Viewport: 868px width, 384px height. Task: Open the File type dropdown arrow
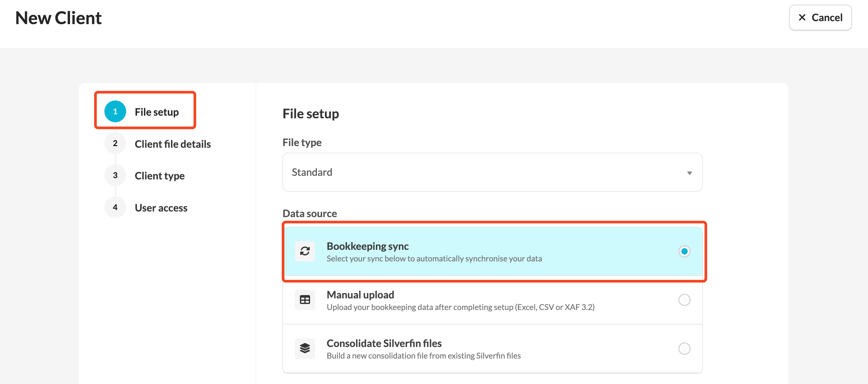(689, 173)
